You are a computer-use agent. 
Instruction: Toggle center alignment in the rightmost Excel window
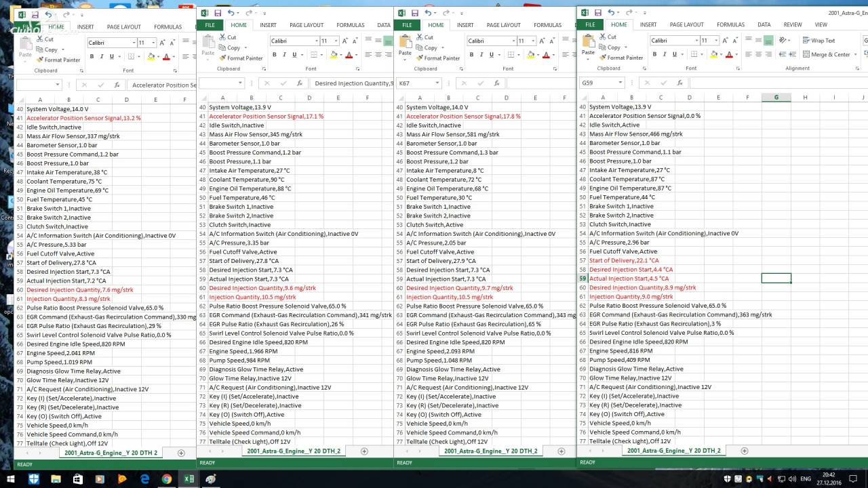coord(759,54)
